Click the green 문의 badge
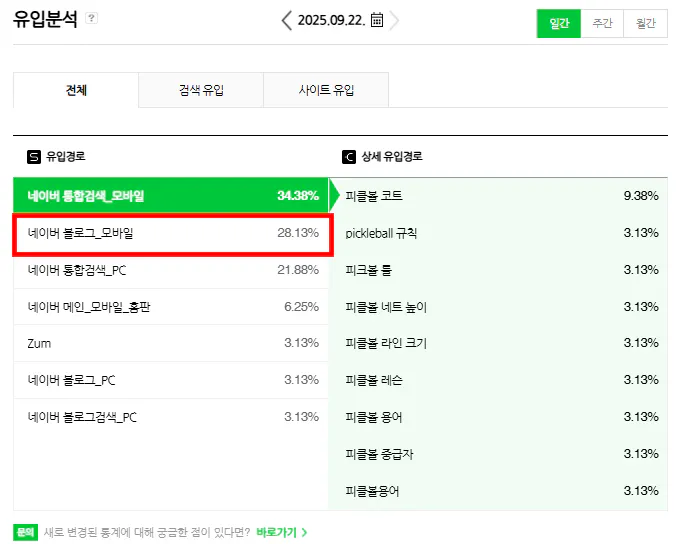700x544 pixels. pyautogui.click(x=25, y=532)
